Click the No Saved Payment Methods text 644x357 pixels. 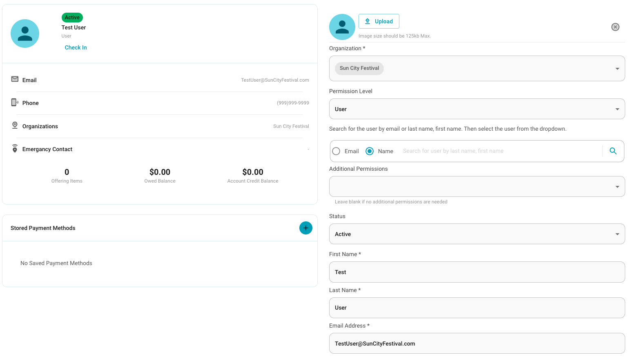click(x=56, y=263)
